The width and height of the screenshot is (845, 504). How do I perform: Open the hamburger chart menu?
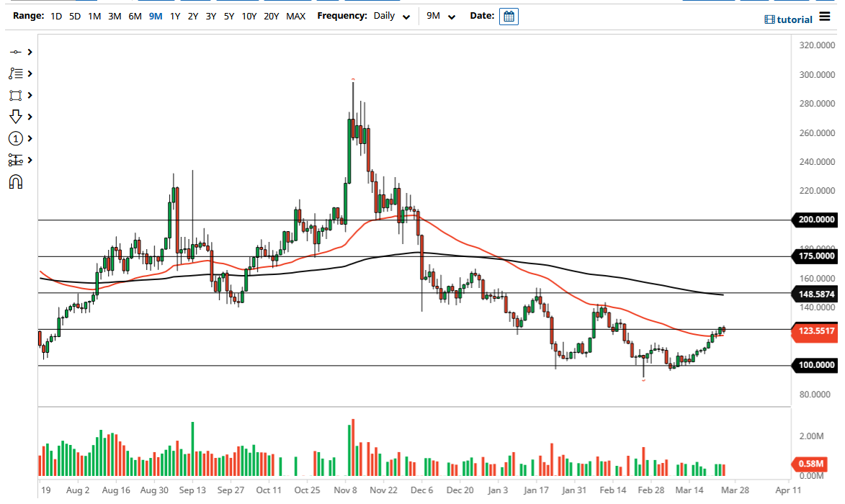[824, 17]
